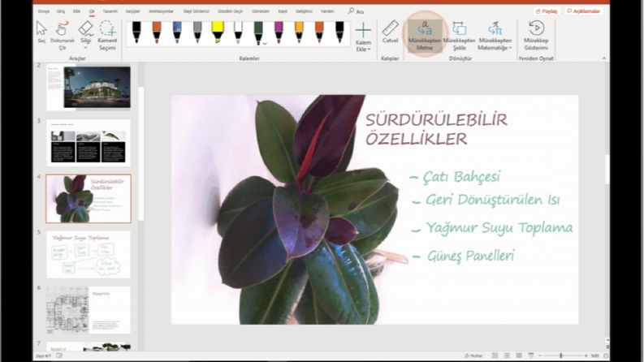Select the amber yellow pencil
Viewport: 644px width, 362px height.
coord(299,32)
